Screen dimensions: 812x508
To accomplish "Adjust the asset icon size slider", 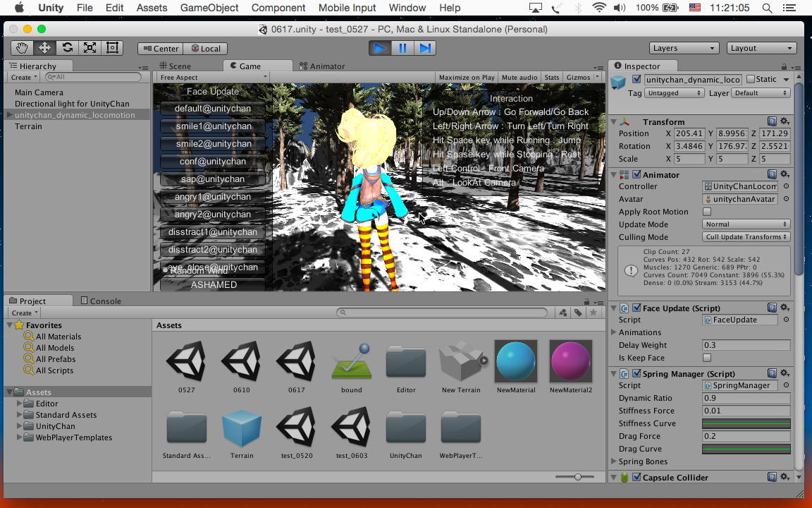I will click(x=577, y=477).
